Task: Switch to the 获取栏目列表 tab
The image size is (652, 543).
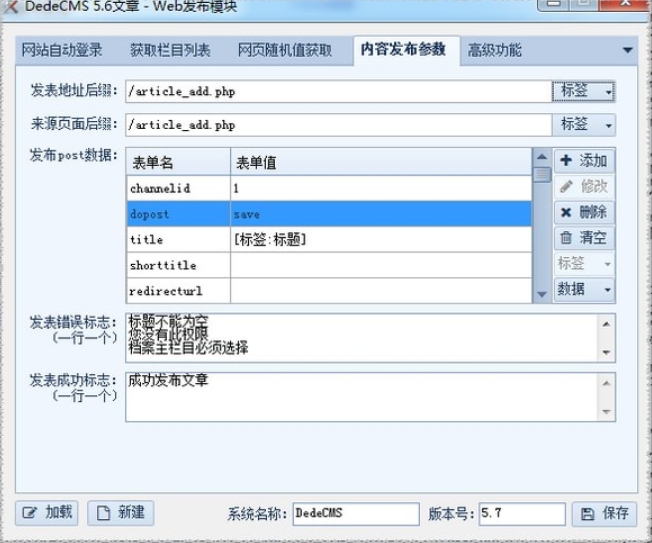Action: click(x=170, y=50)
